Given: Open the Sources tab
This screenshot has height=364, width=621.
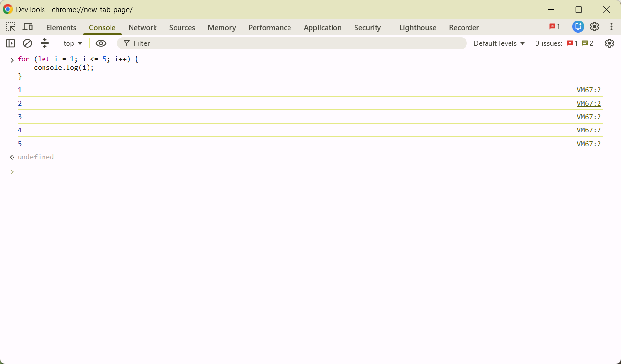Looking at the screenshot, I should click(182, 27).
